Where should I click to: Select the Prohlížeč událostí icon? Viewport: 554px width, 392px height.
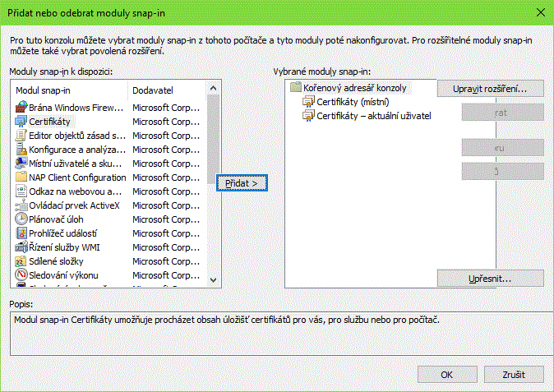[22, 233]
